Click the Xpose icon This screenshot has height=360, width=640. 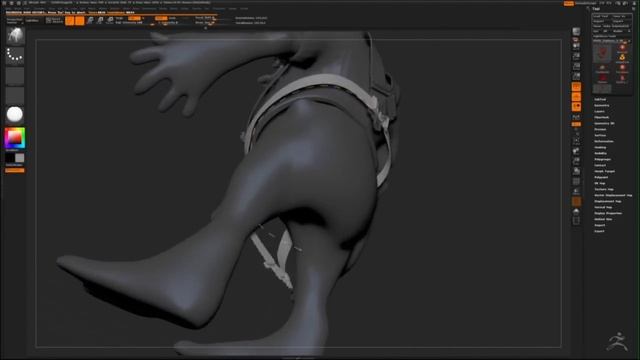point(576,221)
